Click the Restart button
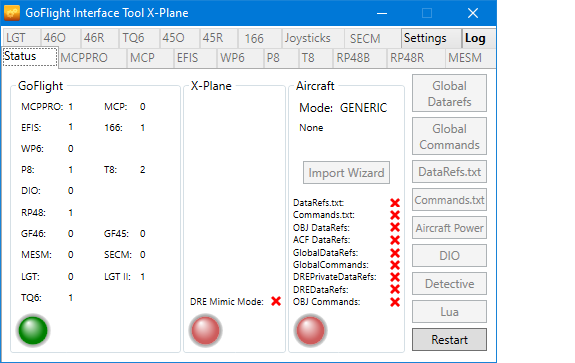575x363 pixels. (449, 340)
